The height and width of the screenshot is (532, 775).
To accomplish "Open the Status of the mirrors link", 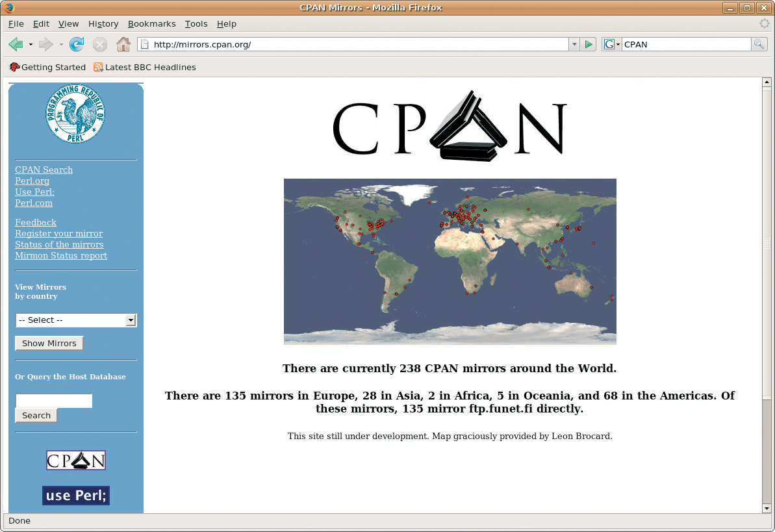I will point(59,244).
